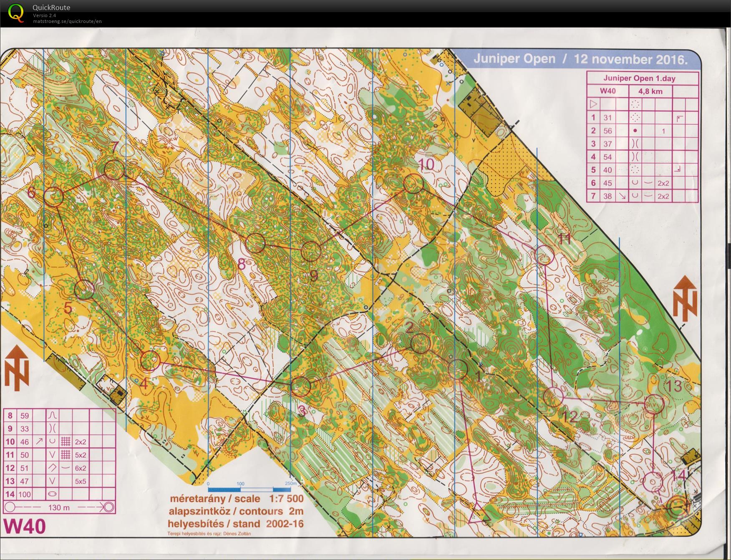Click the north arrow on the right side
Screen dimensions: 731x560
[x=684, y=298]
